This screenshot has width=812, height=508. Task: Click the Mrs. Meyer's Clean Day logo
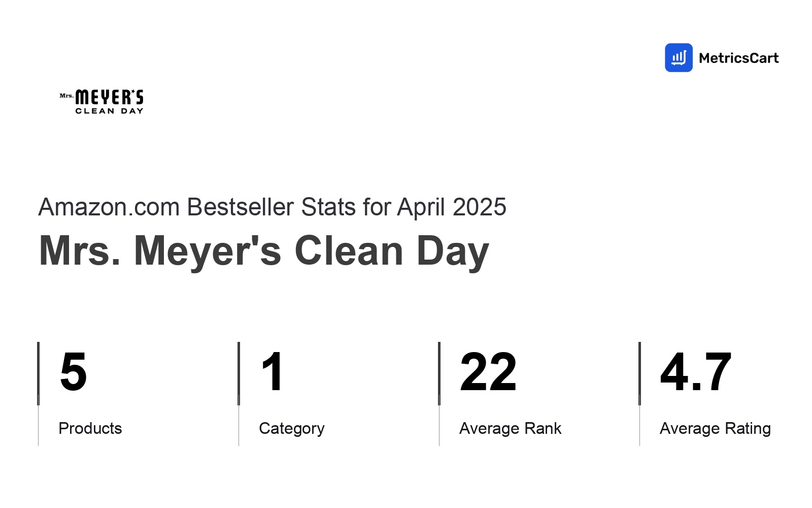pos(101,102)
